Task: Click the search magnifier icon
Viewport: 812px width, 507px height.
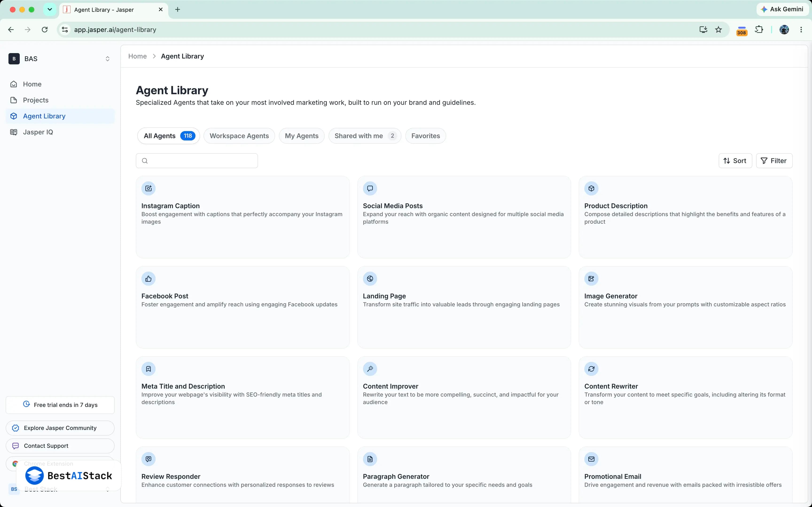Action: [145, 161]
